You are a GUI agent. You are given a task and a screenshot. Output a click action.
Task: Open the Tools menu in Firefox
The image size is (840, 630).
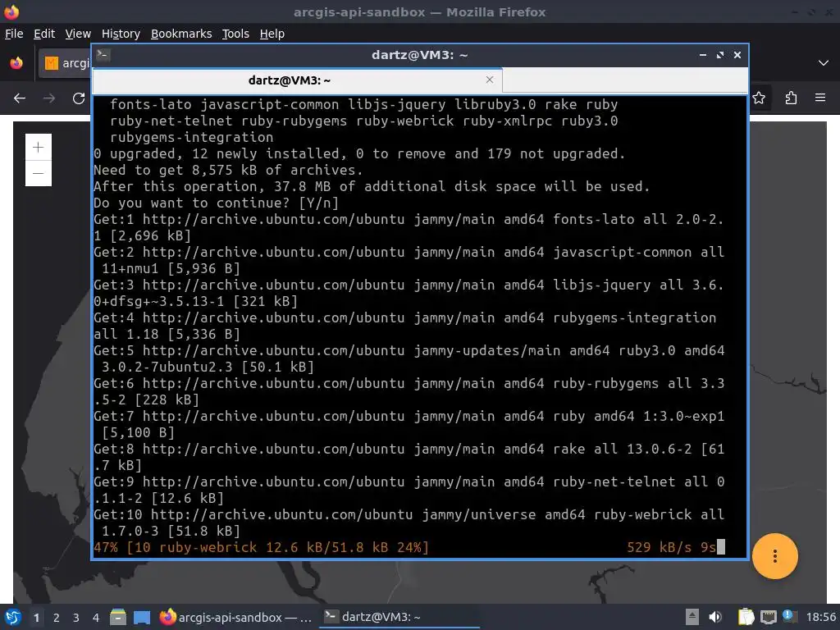[235, 34]
